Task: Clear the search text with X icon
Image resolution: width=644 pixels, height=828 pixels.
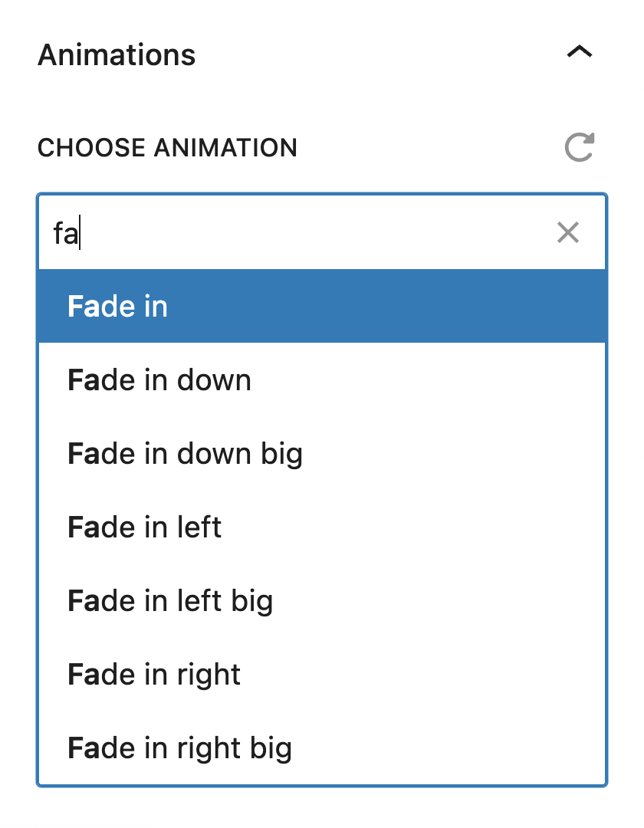Action: (x=568, y=232)
